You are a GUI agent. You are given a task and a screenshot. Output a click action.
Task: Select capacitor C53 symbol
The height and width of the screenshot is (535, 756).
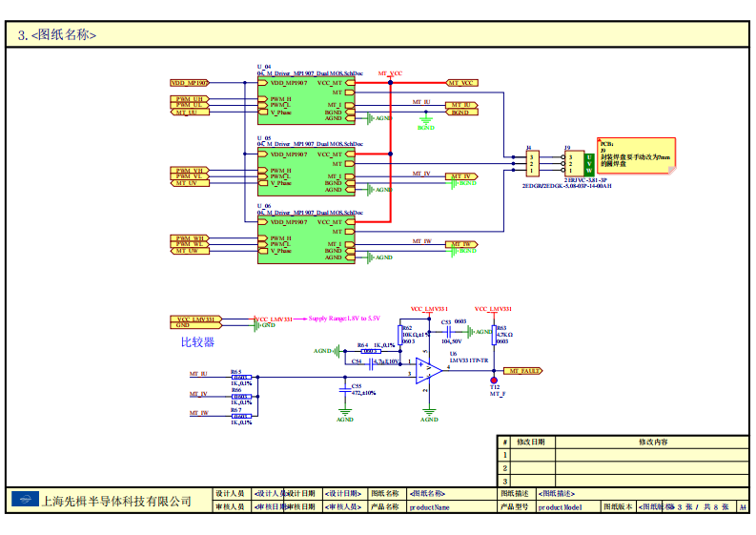449,332
